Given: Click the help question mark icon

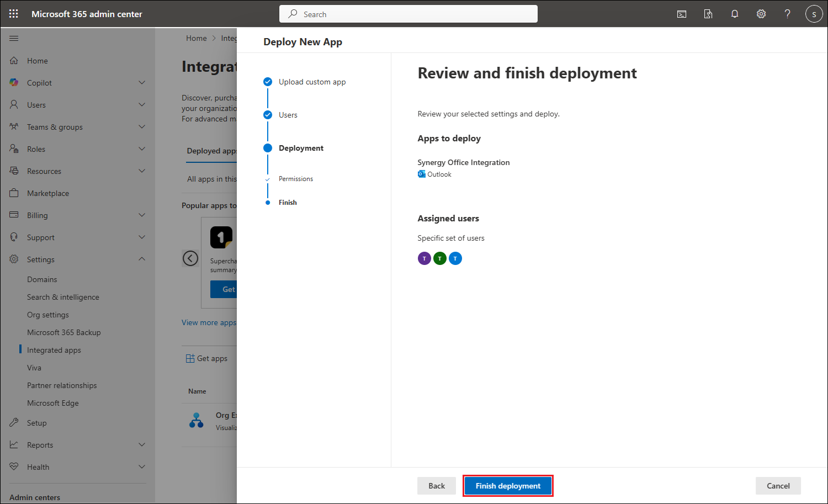Looking at the screenshot, I should [788, 14].
